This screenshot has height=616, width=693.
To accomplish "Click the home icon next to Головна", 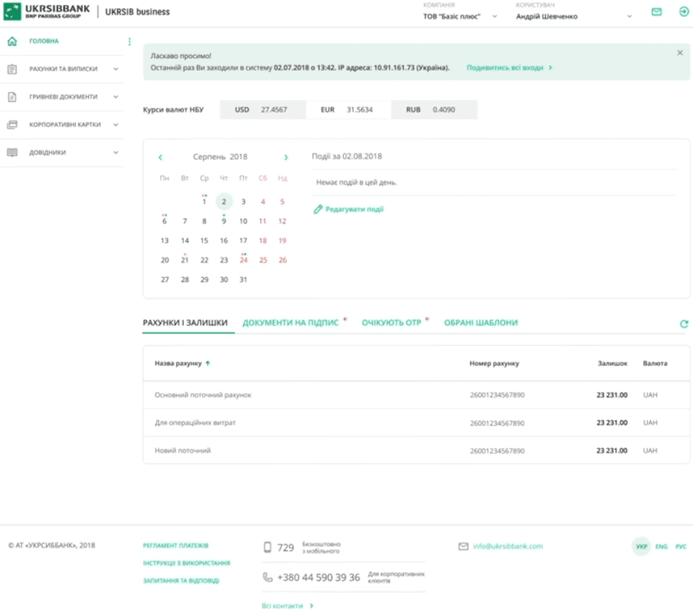I will (x=12, y=41).
